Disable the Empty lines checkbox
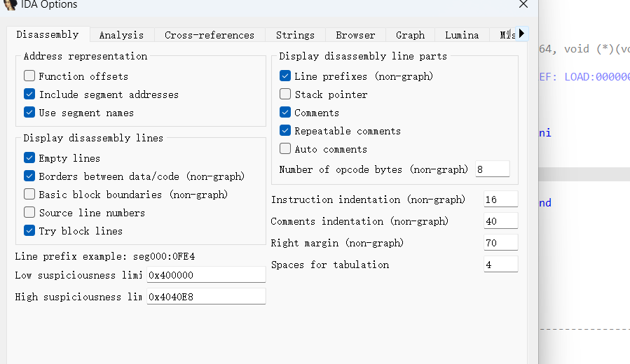 click(29, 157)
